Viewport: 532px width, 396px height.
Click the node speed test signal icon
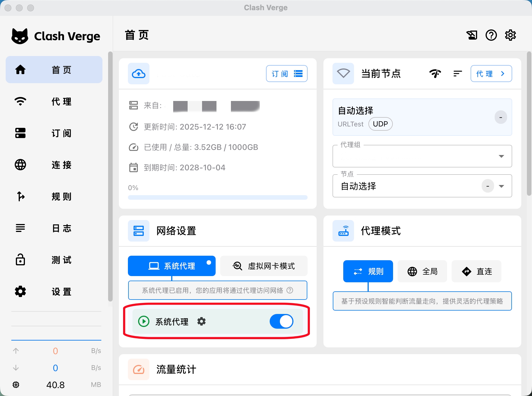coord(435,74)
